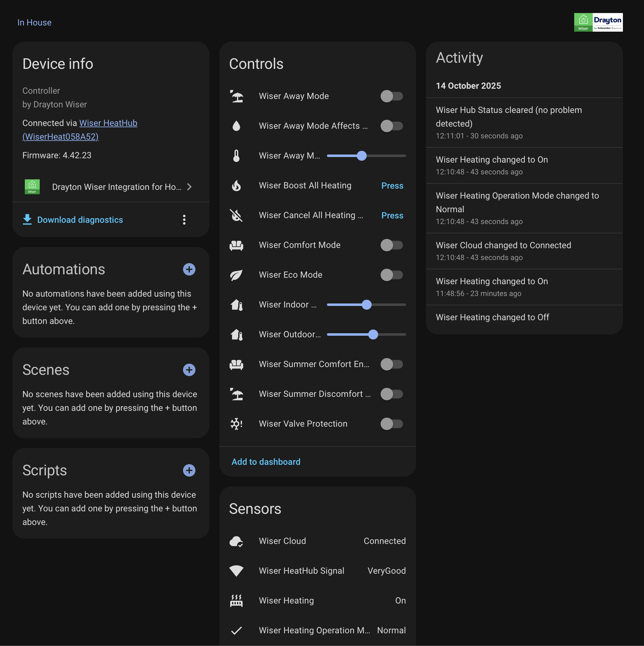Screen dimensions: 644x646
Task: Click the Wiser Indoor slider handle
Action: point(367,305)
